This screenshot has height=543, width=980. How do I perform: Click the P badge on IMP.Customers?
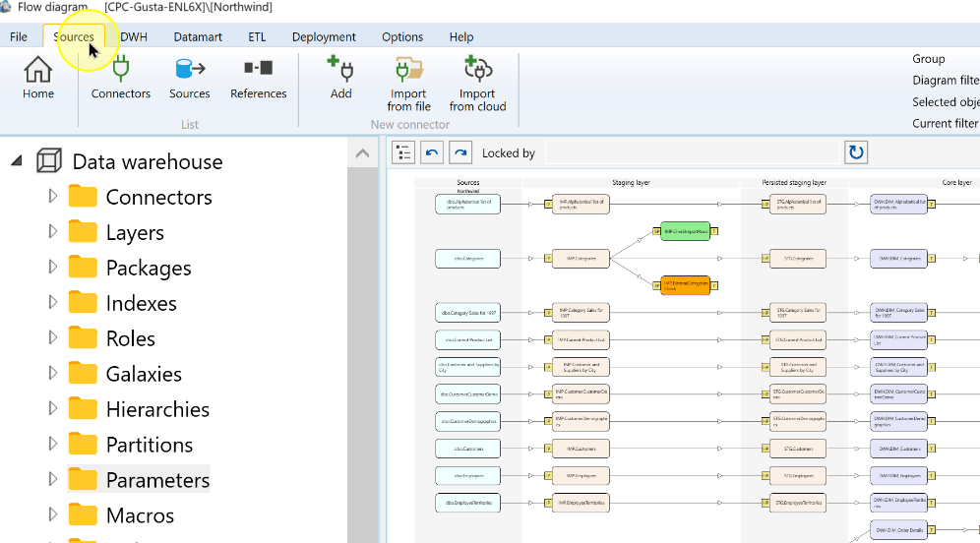[x=548, y=449]
